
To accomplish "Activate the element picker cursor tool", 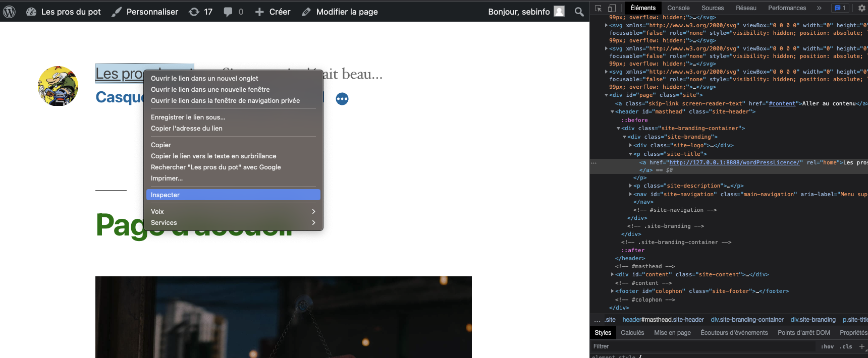I will pos(599,8).
